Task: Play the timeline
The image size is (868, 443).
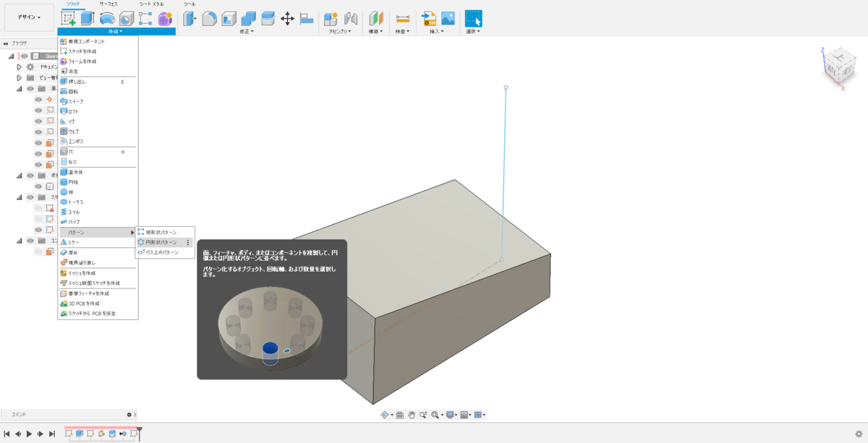Action: coord(29,434)
